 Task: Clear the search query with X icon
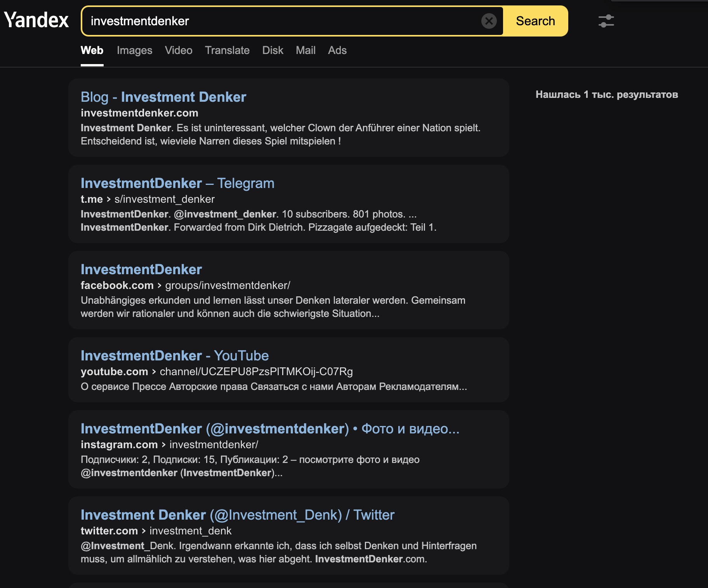[489, 21]
